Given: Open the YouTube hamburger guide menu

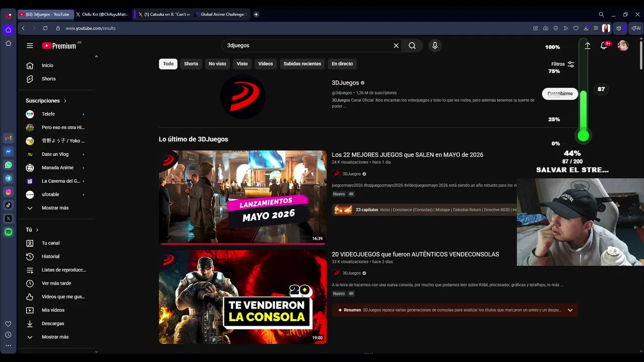Looking at the screenshot, I should [x=30, y=46].
